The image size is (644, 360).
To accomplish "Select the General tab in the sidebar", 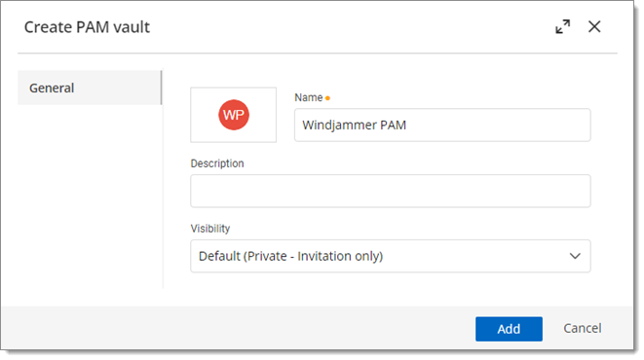I will point(90,88).
